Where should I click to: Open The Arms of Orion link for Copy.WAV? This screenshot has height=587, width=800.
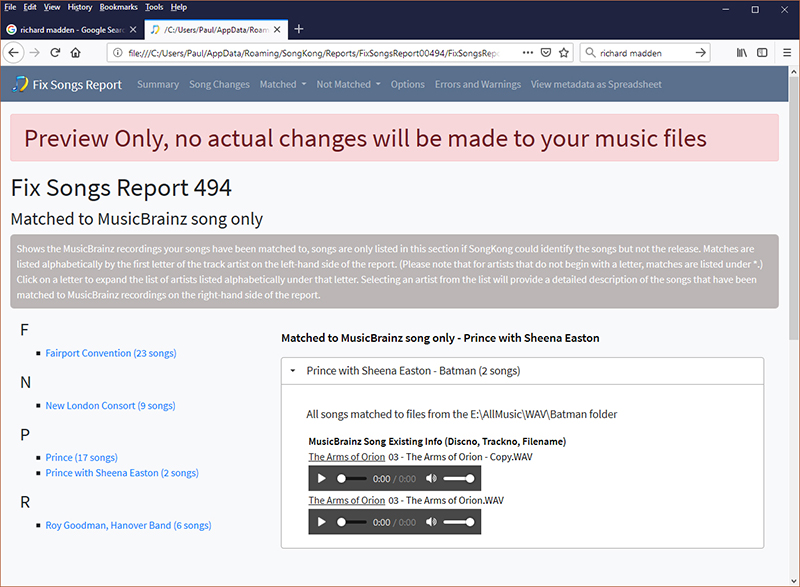346,457
